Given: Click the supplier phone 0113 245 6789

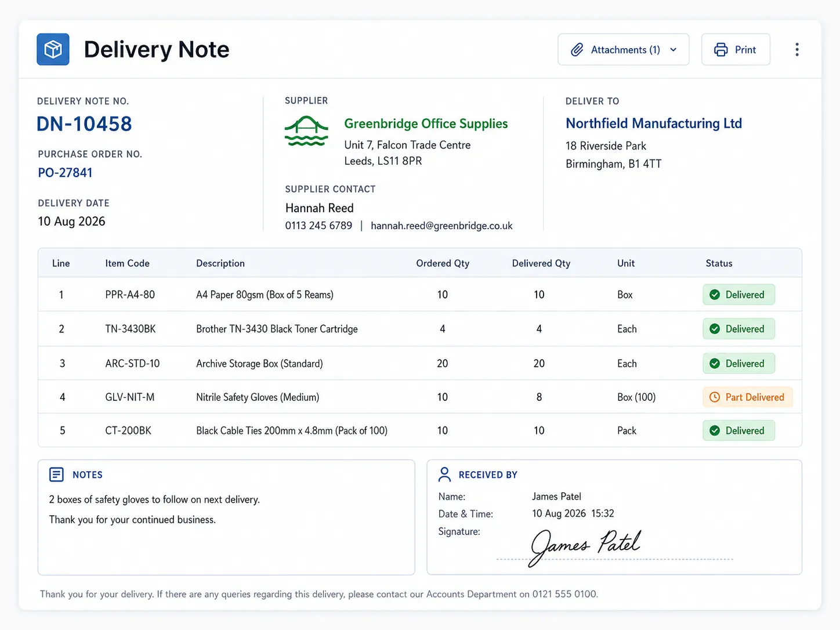Looking at the screenshot, I should point(318,226).
